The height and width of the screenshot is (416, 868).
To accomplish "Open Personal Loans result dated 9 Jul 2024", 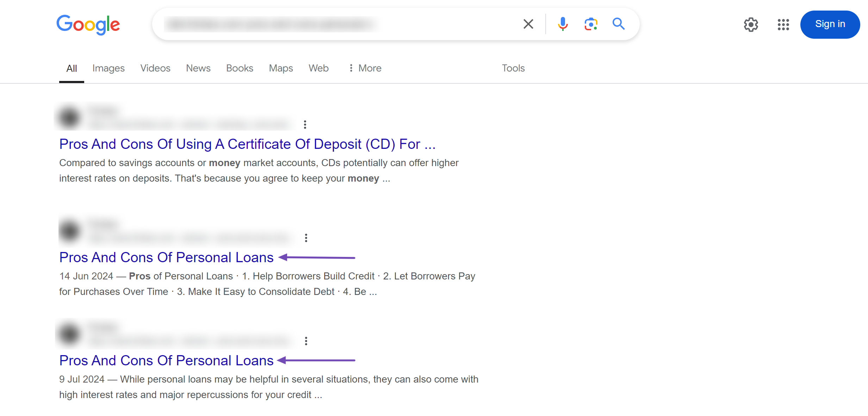I will [166, 361].
